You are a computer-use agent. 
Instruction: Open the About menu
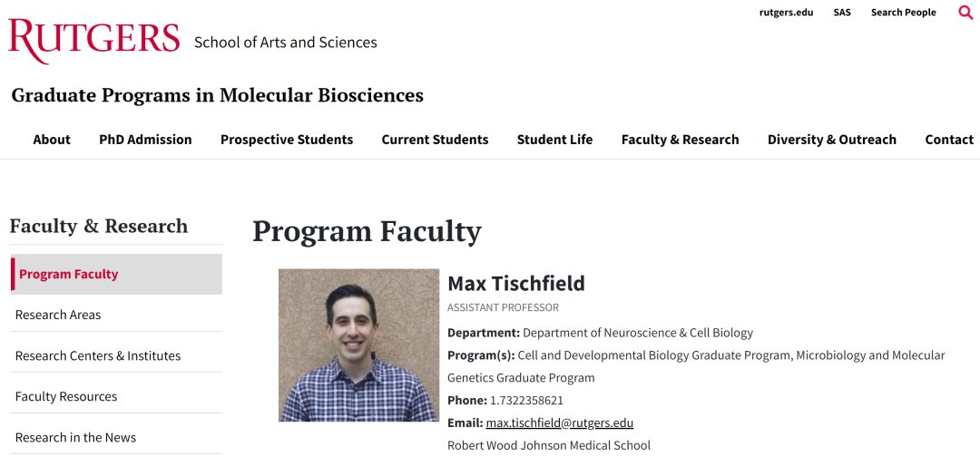pyautogui.click(x=52, y=140)
